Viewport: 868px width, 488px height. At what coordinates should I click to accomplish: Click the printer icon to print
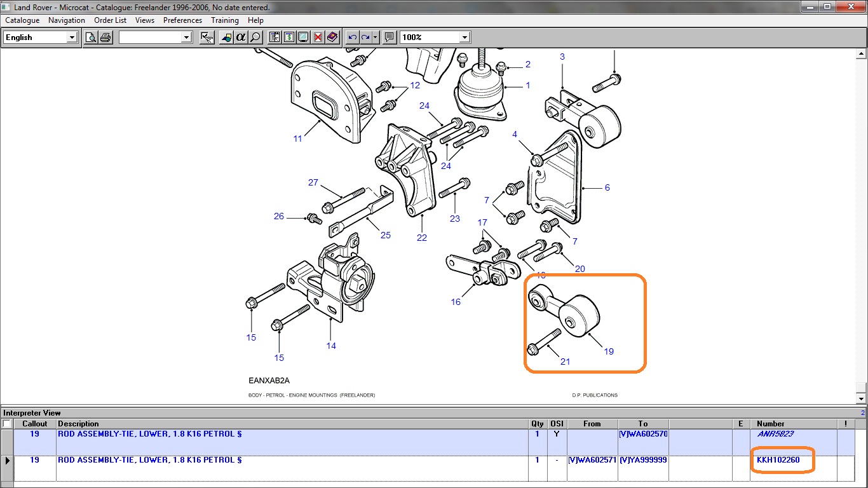click(105, 37)
